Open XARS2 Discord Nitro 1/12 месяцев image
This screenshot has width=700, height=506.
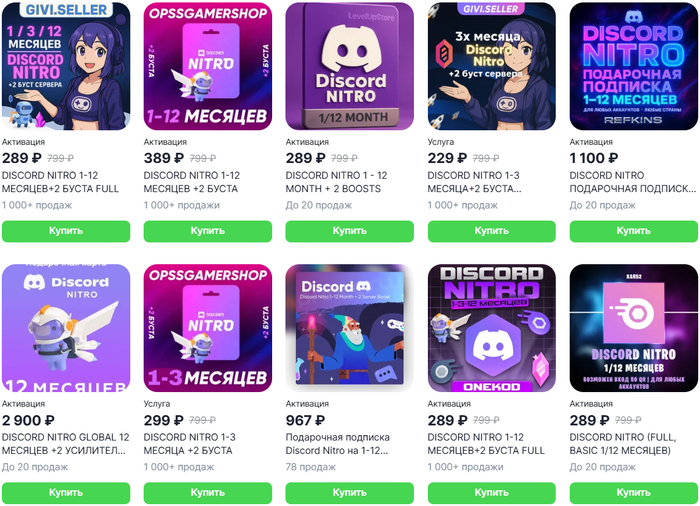click(x=633, y=328)
